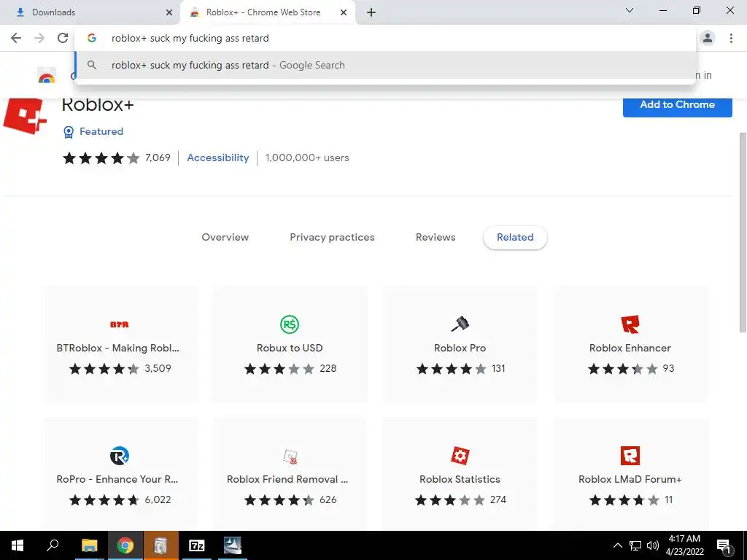The width and height of the screenshot is (747, 560).
Task: Click the Roblox+ star rating
Action: (101, 158)
